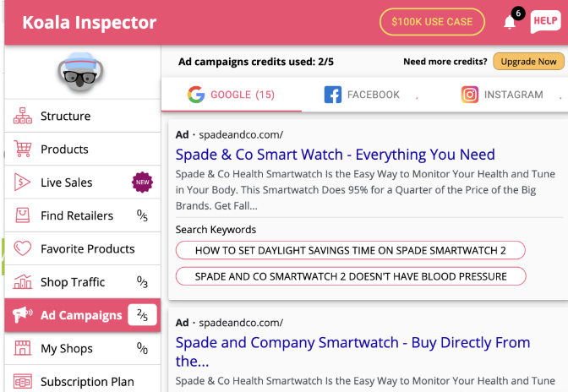Select the Structure sitemap icon
Image resolution: width=568 pixels, height=392 pixels.
[23, 117]
